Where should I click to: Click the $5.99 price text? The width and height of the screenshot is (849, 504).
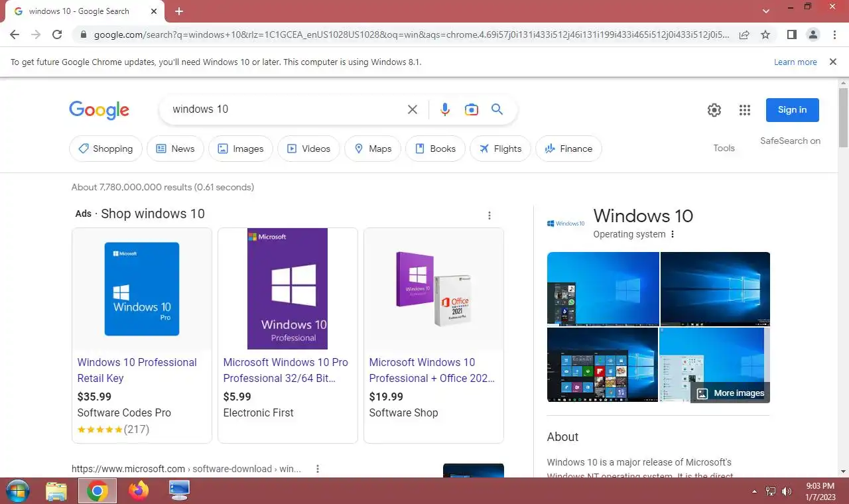(237, 397)
